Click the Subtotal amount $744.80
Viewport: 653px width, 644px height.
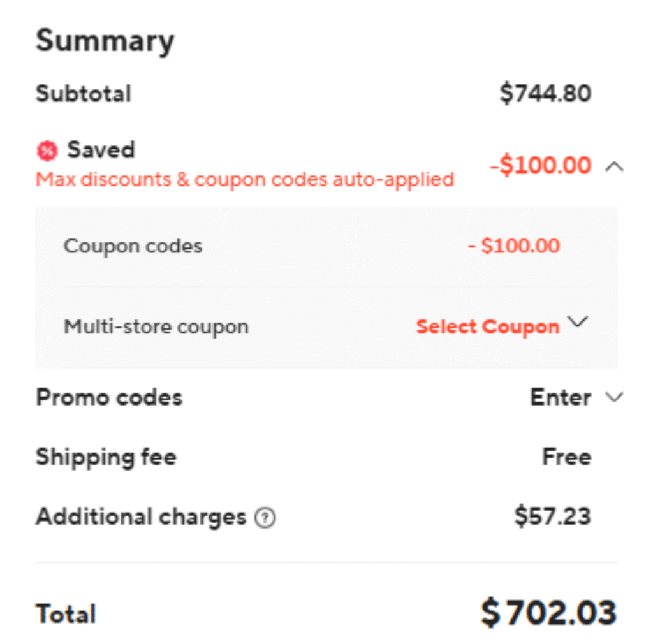pyautogui.click(x=545, y=94)
